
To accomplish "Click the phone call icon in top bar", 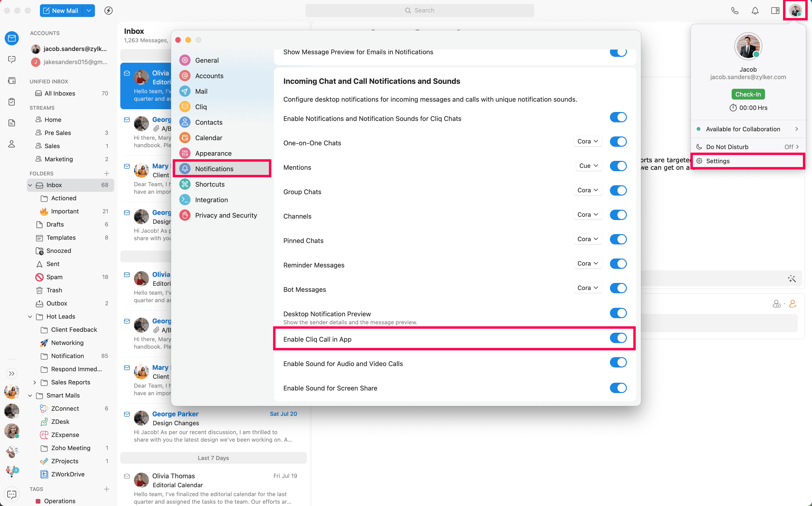I will (735, 10).
